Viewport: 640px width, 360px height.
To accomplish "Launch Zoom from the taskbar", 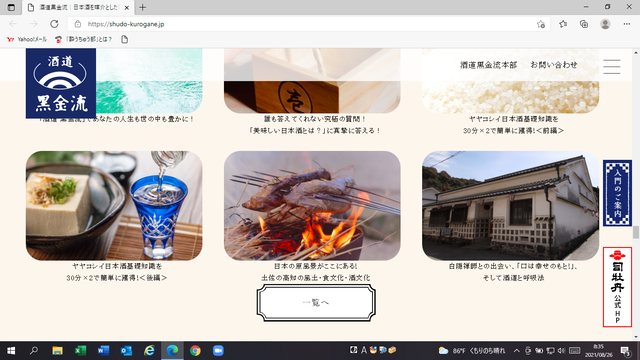I will pos(218,351).
